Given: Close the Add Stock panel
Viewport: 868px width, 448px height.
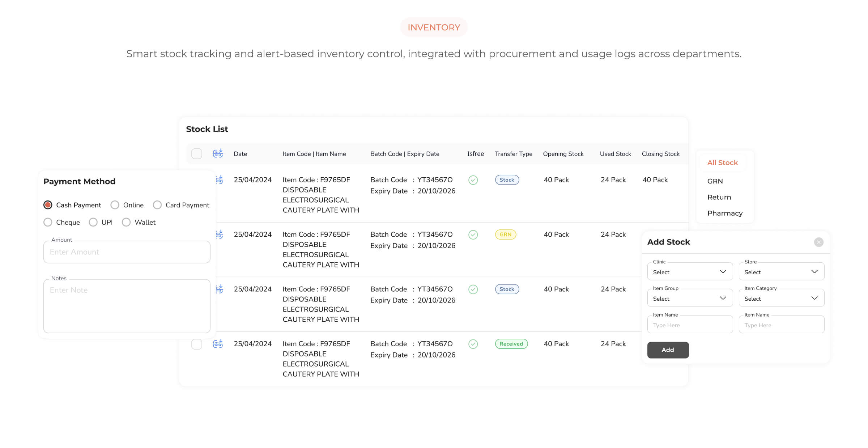Looking at the screenshot, I should (x=819, y=242).
